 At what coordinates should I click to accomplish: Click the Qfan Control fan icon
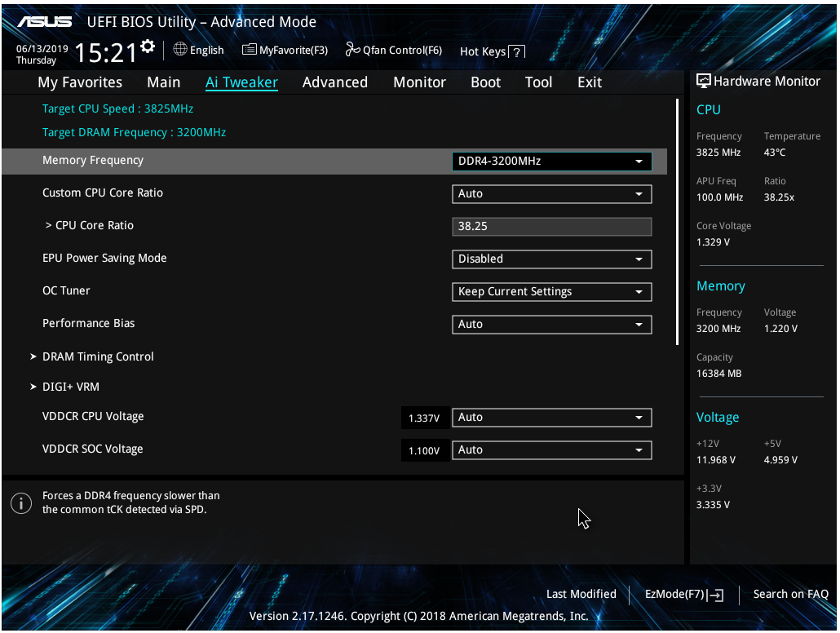(x=352, y=49)
